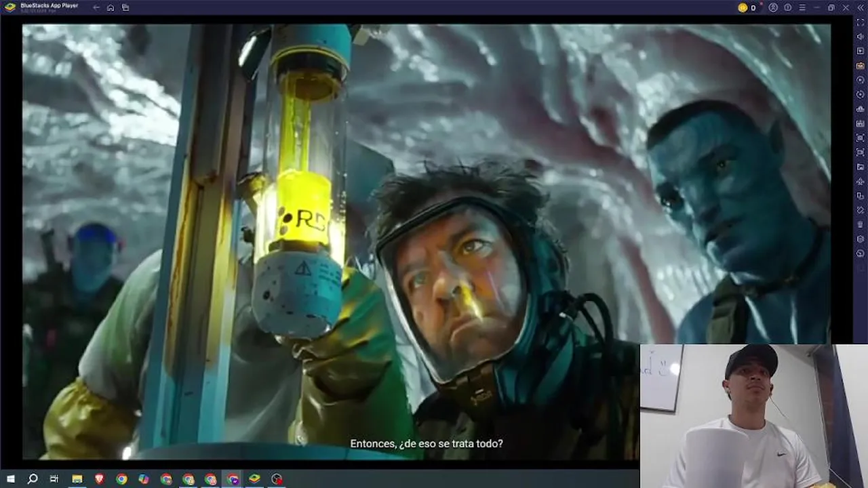
Task: Click the subtitle 'Entonces, ¿de eso se trata todo?'
Action: pyautogui.click(x=427, y=444)
